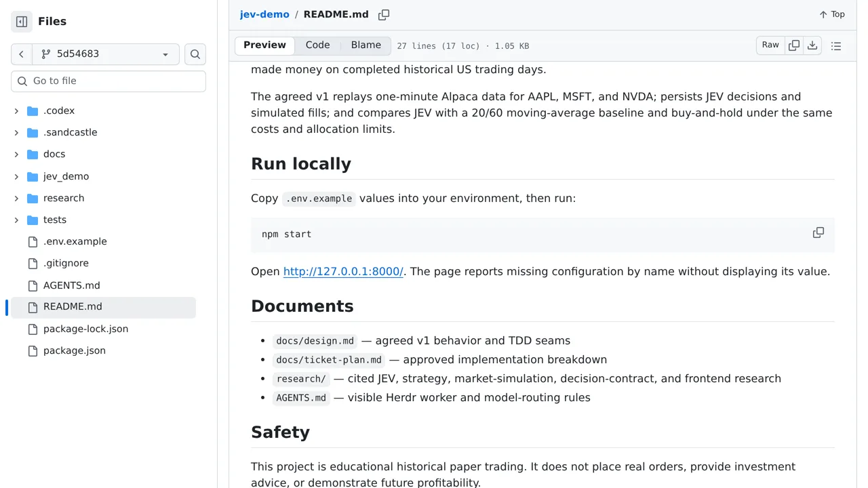Select README.md in the file tree
This screenshot has height=488, width=868.
coord(102,307)
